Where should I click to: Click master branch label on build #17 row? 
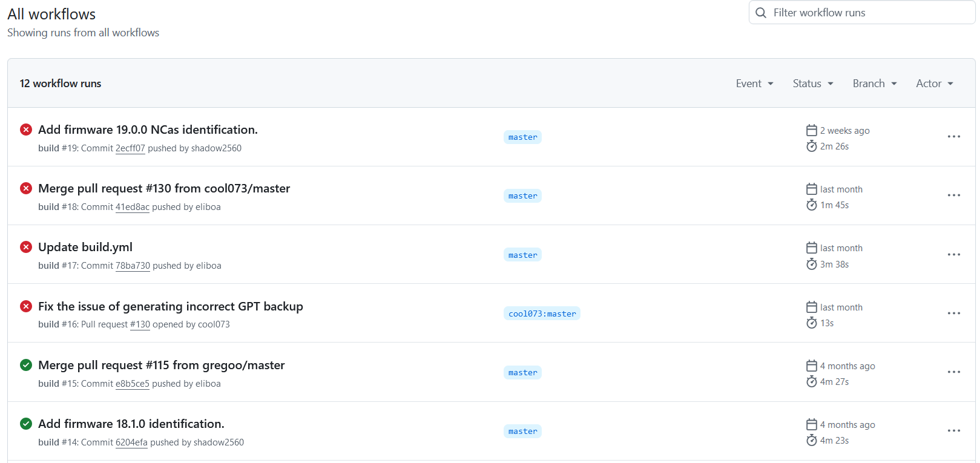[522, 255]
